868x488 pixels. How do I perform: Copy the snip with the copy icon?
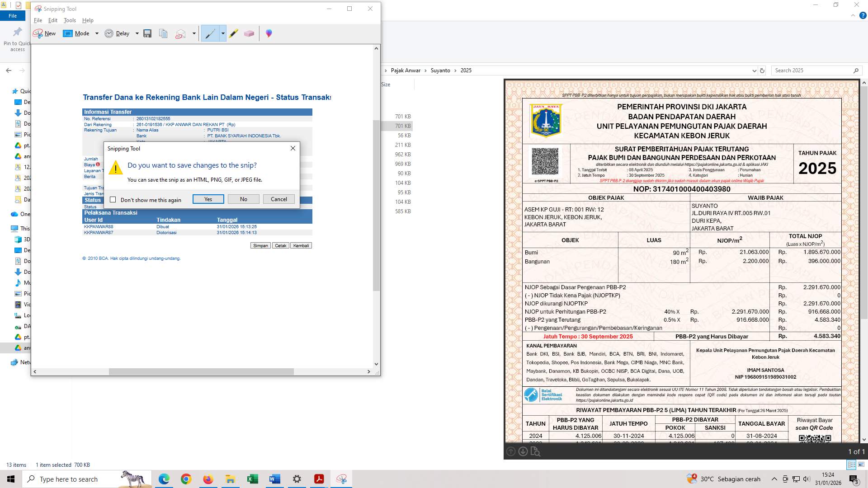point(163,33)
